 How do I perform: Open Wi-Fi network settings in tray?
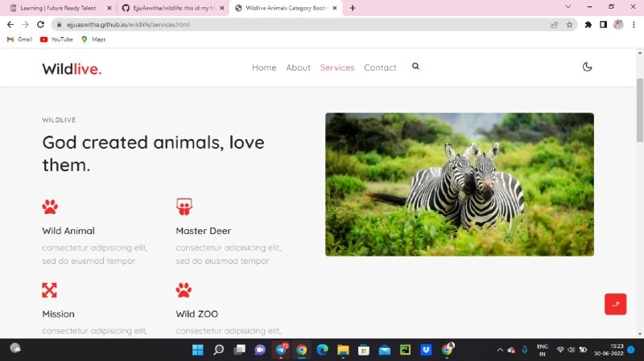click(x=560, y=350)
